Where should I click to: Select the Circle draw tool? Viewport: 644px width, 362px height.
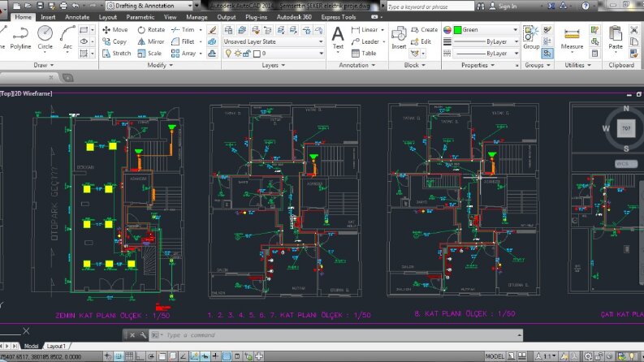[45, 38]
